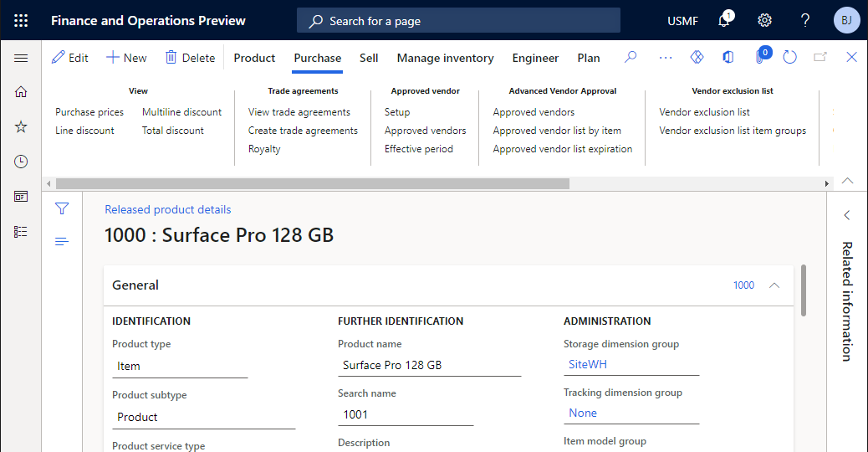Open Approved vendor list expiration
Screen dimensions: 868x452
563,149
